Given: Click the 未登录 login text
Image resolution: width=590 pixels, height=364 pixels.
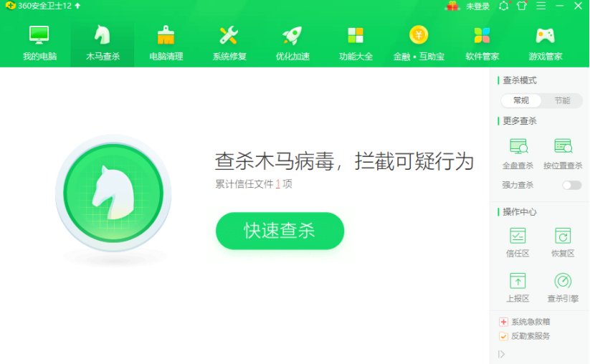Looking at the screenshot, I should click(478, 6).
